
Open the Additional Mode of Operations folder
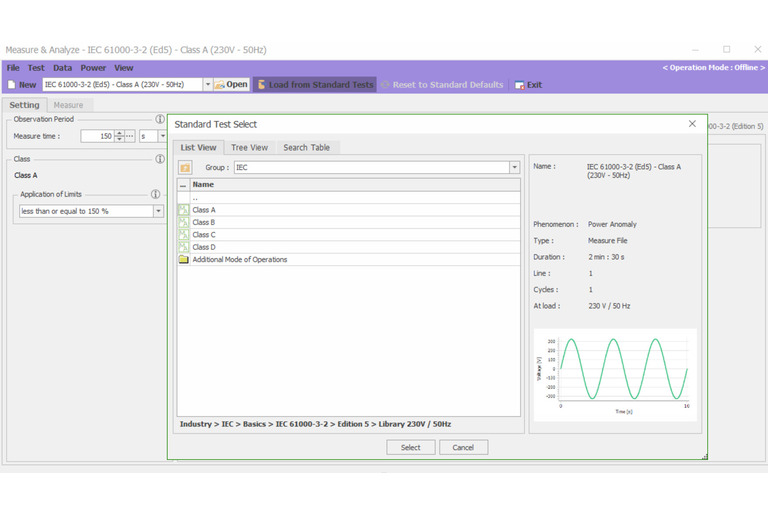tap(349, 260)
